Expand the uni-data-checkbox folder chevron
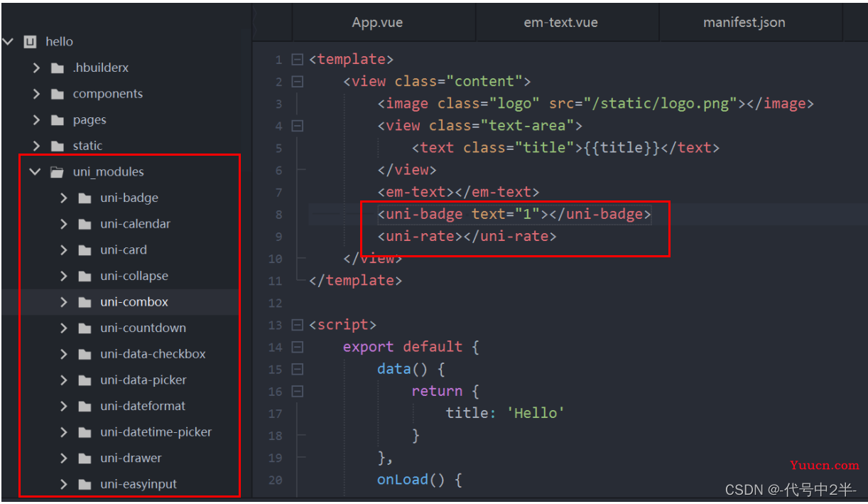Viewport: 868px width, 504px height. tap(64, 354)
